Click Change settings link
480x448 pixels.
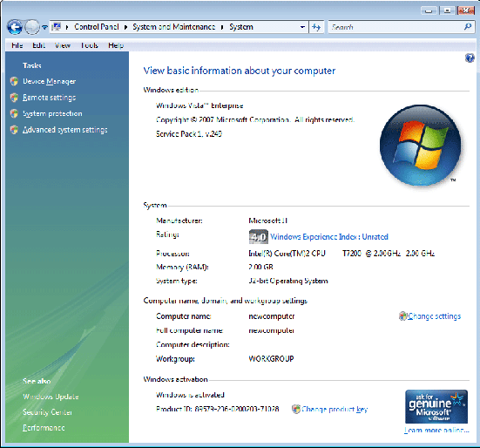[435, 316]
